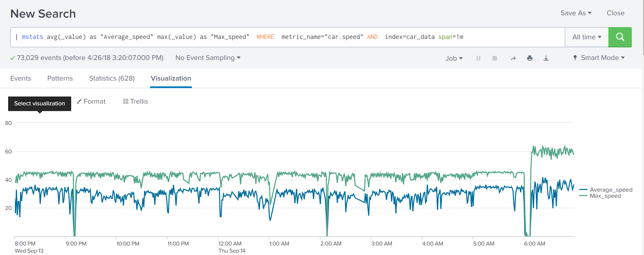Open the Format options
Screen dimensions: 644x255
pos(91,101)
